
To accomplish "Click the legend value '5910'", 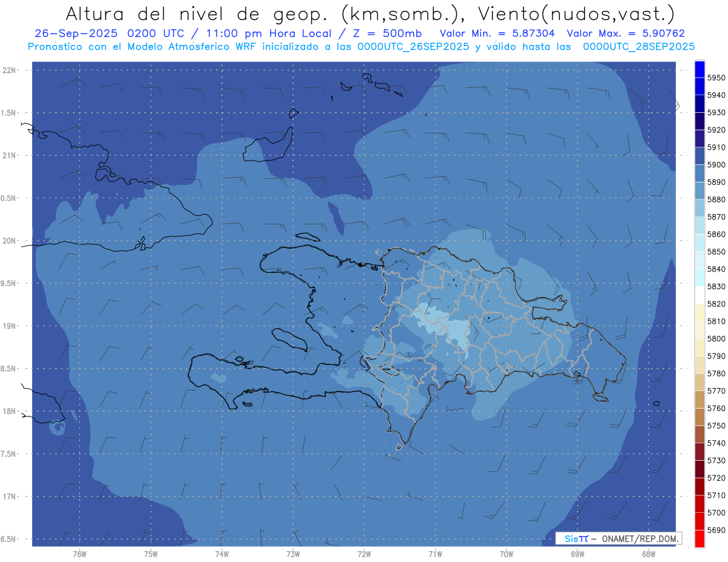I will click(716, 147).
